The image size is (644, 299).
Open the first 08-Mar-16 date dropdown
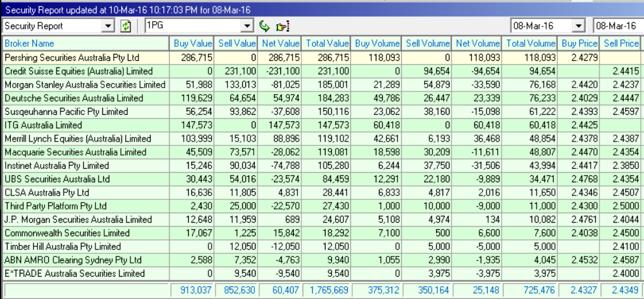[579, 26]
